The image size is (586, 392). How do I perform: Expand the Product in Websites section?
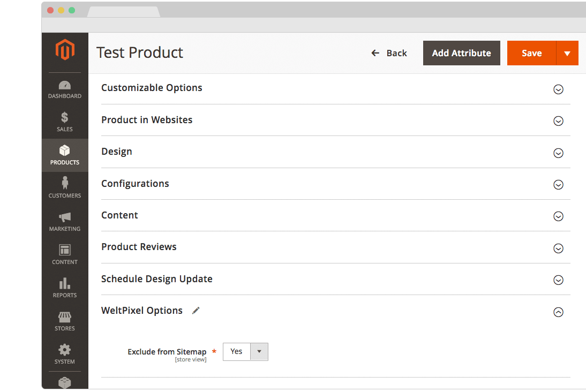point(558,121)
